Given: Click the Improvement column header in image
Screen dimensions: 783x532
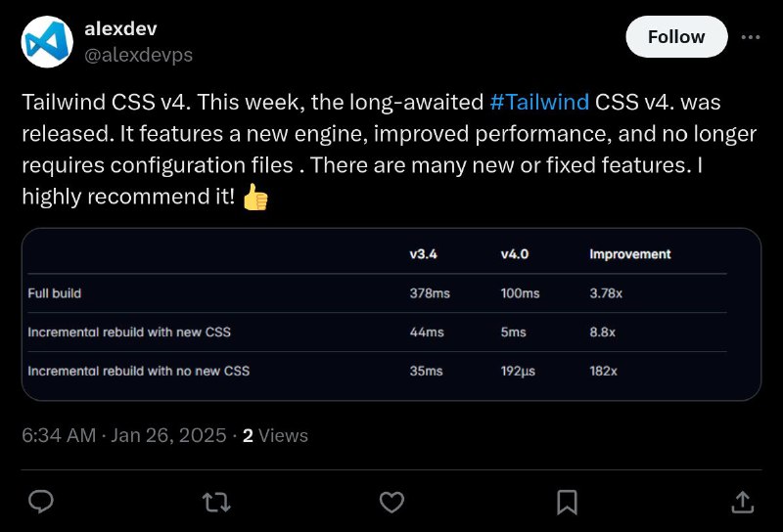Looking at the screenshot, I should [x=630, y=254].
